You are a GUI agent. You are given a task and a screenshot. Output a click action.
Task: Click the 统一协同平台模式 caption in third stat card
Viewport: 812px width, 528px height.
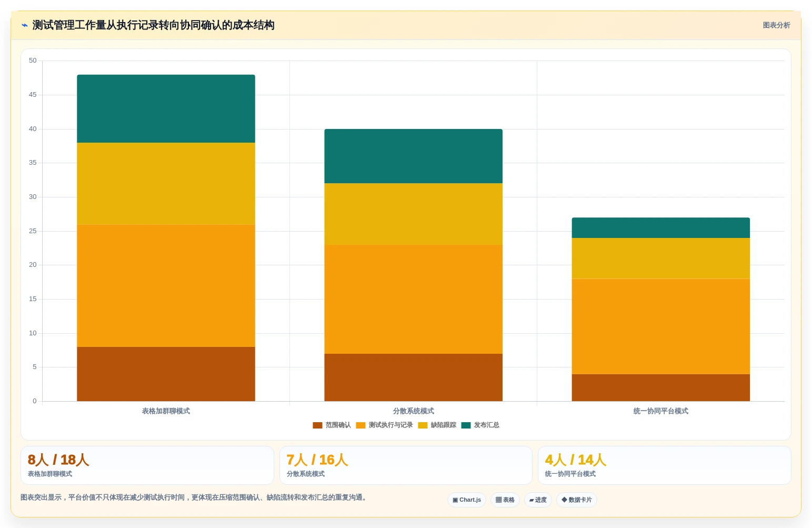coord(570,474)
